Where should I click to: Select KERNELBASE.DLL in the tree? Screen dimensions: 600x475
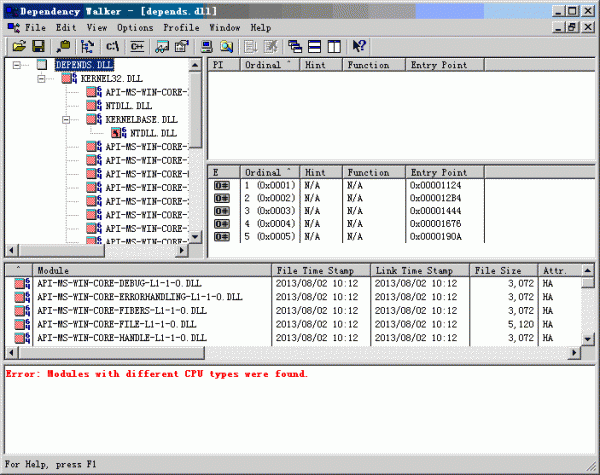(142, 119)
